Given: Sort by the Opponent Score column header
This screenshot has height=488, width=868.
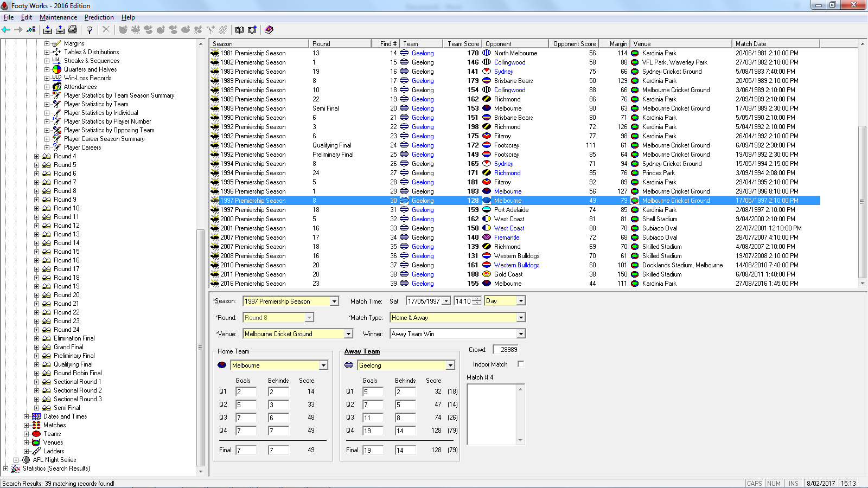Looking at the screenshot, I should pyautogui.click(x=574, y=44).
